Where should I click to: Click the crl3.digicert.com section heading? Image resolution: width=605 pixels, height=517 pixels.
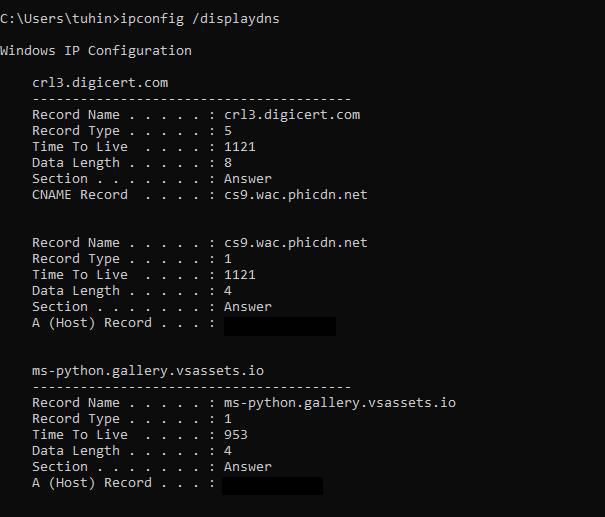point(100,83)
